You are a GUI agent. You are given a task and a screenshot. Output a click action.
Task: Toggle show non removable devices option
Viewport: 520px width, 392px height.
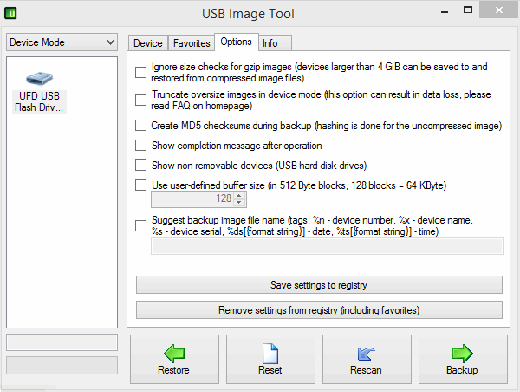pyautogui.click(x=140, y=165)
